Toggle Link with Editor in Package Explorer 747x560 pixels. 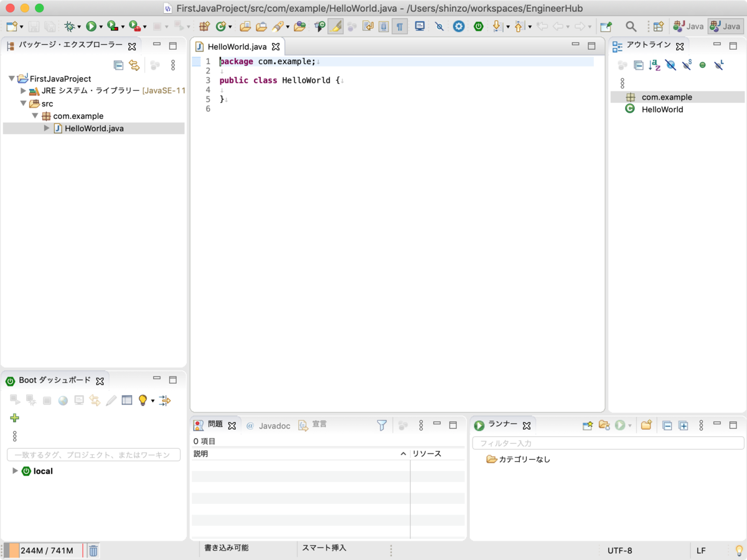click(134, 65)
